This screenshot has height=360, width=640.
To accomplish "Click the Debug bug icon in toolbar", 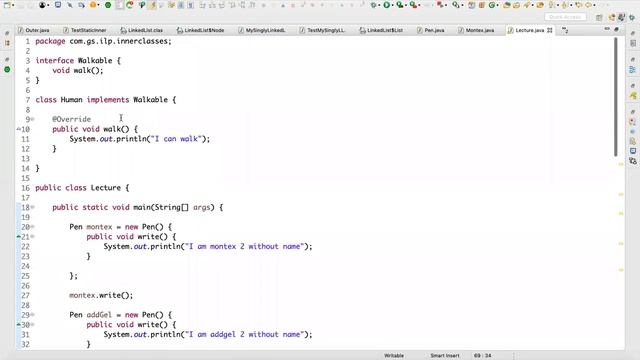I will pyautogui.click(x=373, y=5).
